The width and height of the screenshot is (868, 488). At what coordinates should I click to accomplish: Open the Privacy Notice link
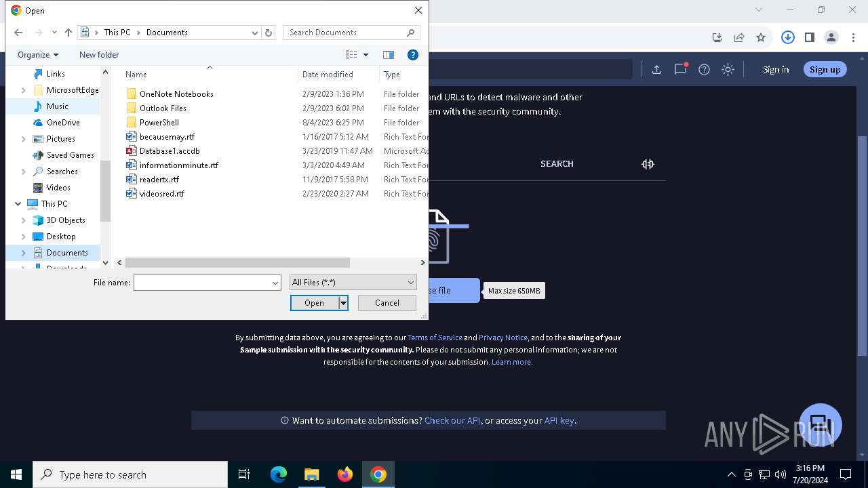tap(503, 338)
